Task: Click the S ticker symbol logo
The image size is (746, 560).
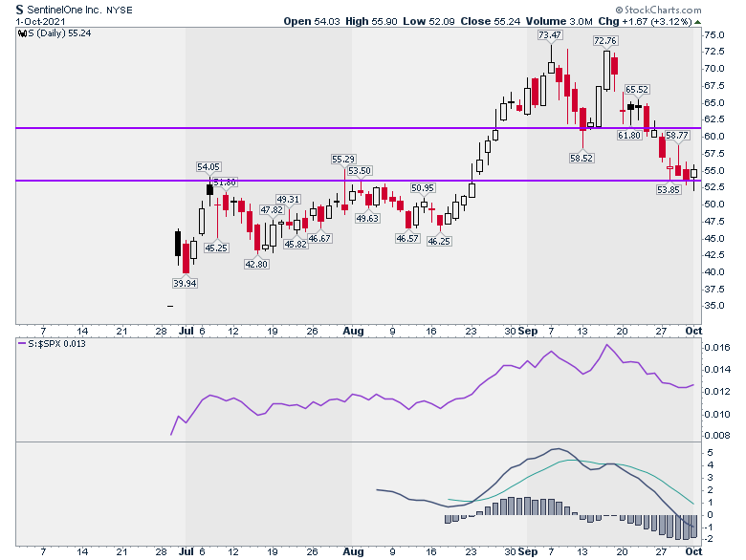Action: pyautogui.click(x=19, y=10)
